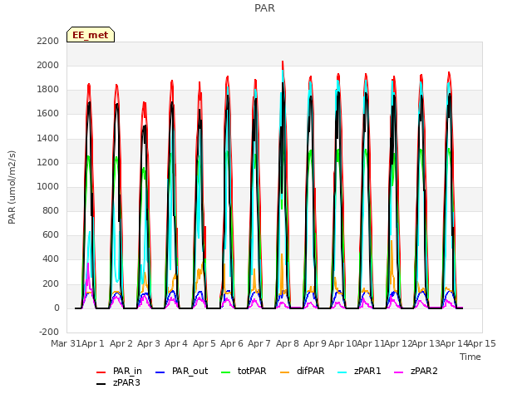
Task: Click the Apr 2 x-axis tick label
Action: (x=121, y=343)
